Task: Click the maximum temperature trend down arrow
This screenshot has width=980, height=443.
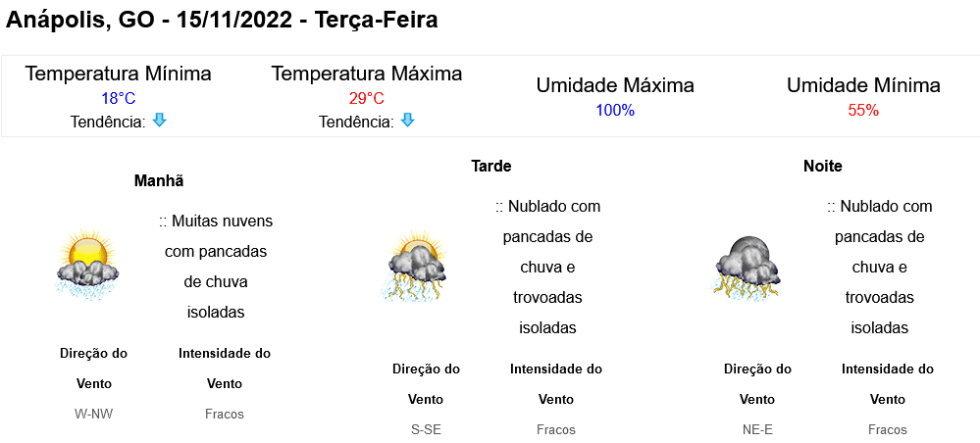Action: click(x=407, y=120)
